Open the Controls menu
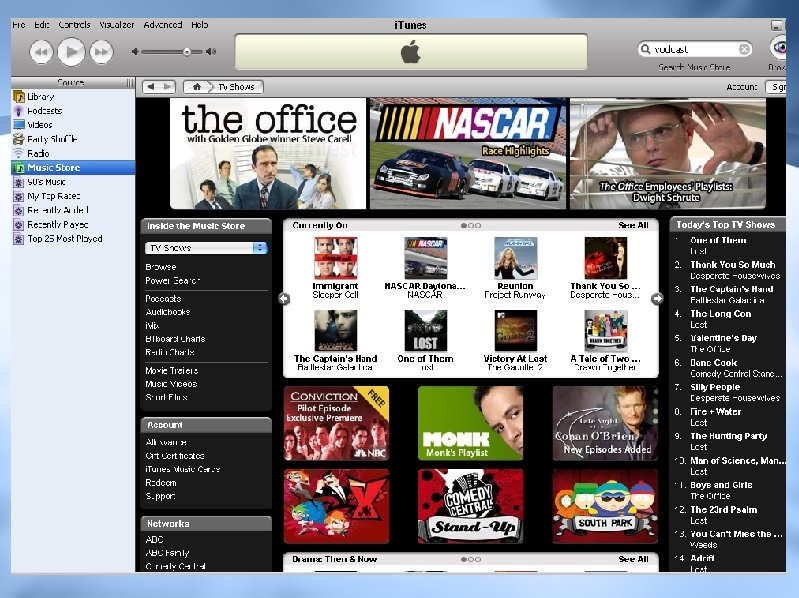The width and height of the screenshot is (799, 598). pyautogui.click(x=74, y=24)
